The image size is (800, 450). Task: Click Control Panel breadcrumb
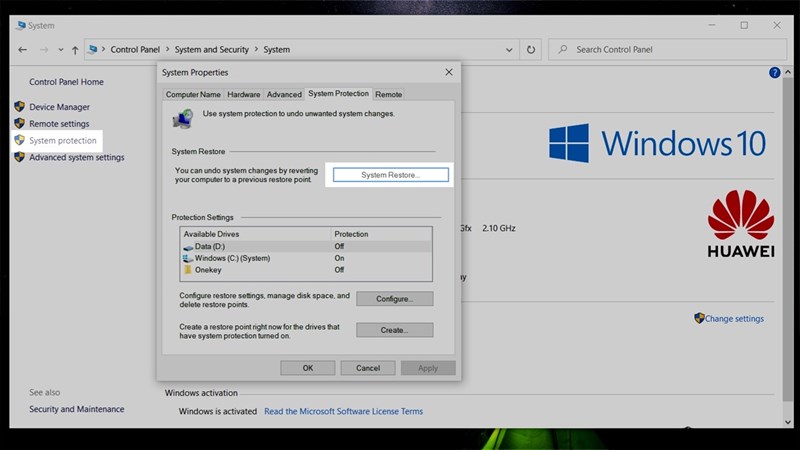pyautogui.click(x=135, y=49)
